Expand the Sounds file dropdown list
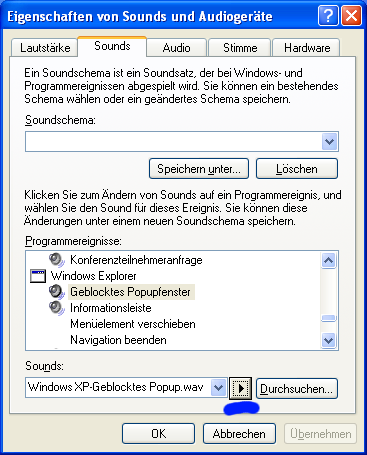This screenshot has width=367, height=455. pyautogui.click(x=219, y=388)
